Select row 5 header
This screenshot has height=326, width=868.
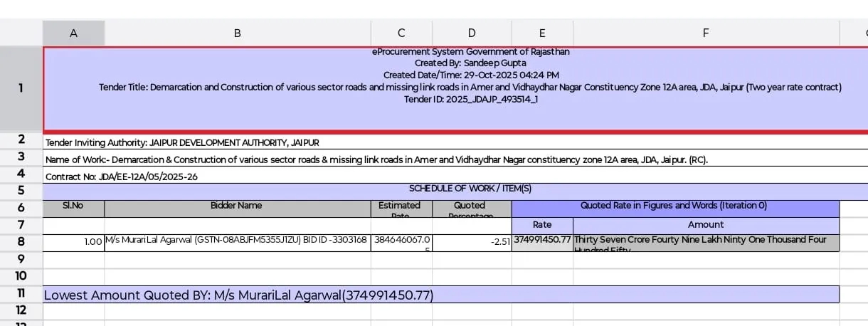point(21,190)
